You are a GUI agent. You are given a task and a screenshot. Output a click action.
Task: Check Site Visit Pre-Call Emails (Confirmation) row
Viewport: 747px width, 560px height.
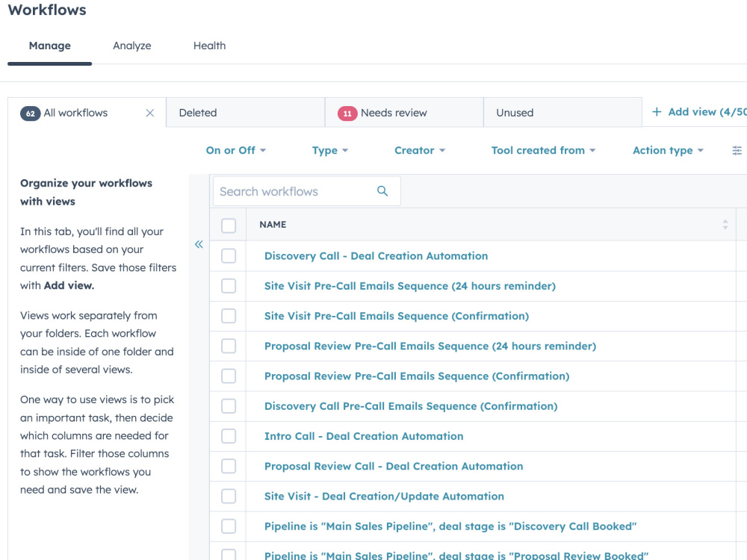(x=229, y=316)
